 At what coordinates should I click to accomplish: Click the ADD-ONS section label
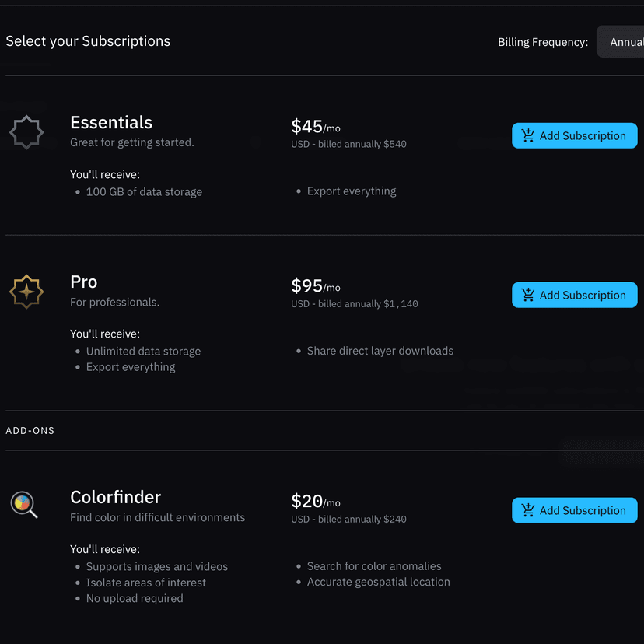(30, 431)
